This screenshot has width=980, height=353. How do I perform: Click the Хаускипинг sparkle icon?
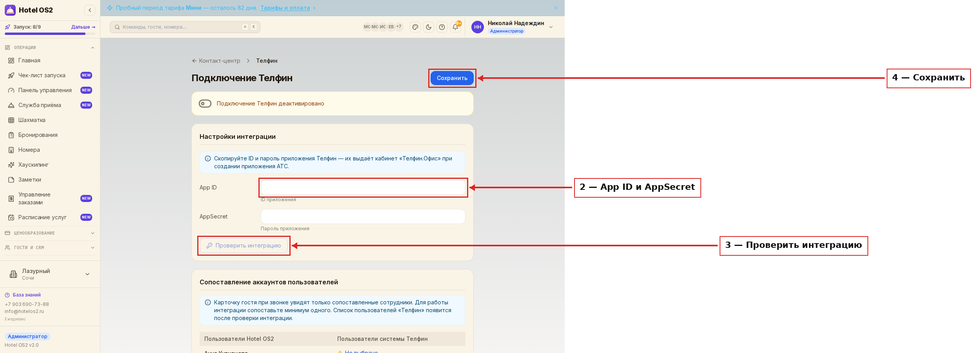(x=11, y=165)
